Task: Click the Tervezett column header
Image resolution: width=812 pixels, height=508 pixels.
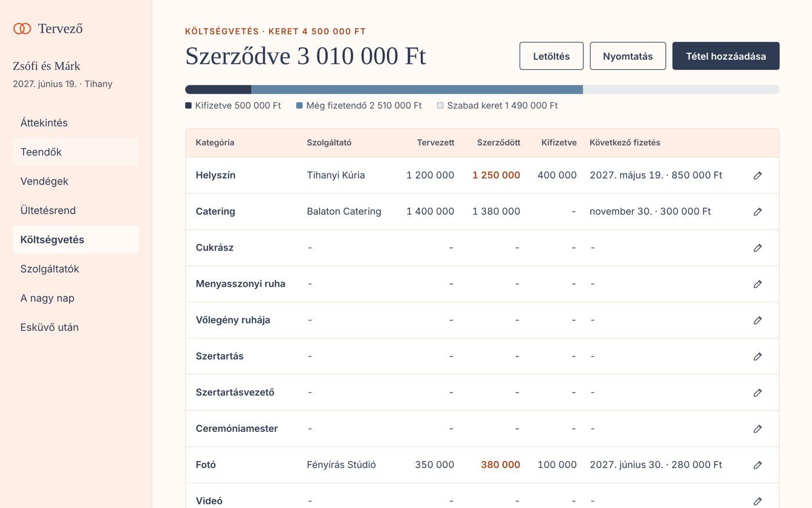Action: pyautogui.click(x=436, y=143)
